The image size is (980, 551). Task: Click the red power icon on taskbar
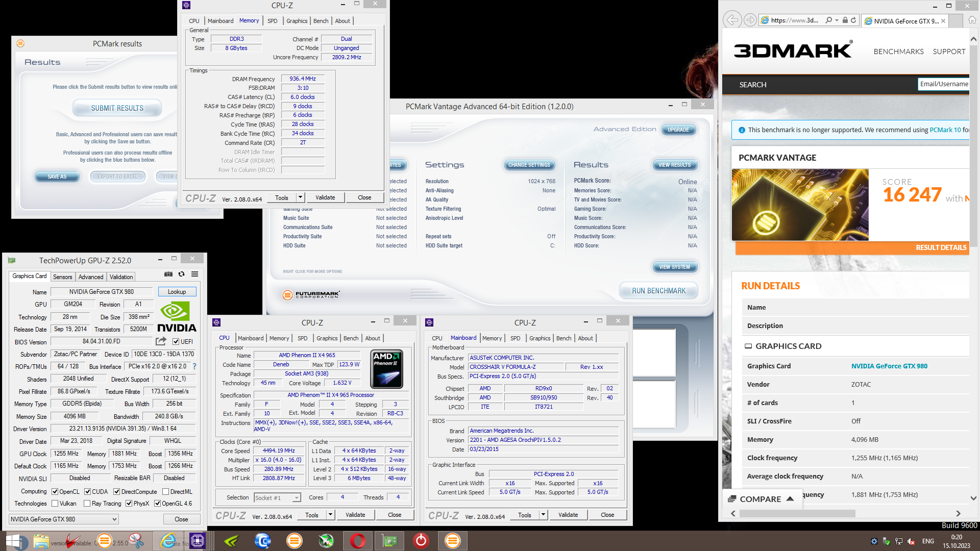[x=421, y=541]
